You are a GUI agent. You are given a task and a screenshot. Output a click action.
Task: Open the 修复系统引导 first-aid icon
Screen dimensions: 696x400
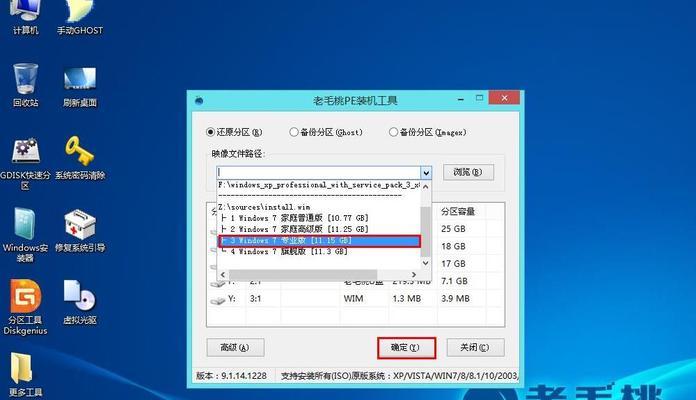80,231
